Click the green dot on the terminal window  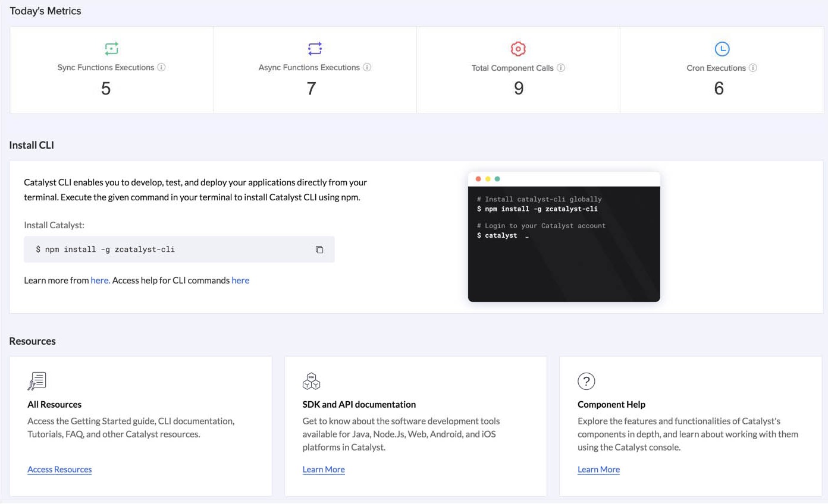click(x=497, y=178)
